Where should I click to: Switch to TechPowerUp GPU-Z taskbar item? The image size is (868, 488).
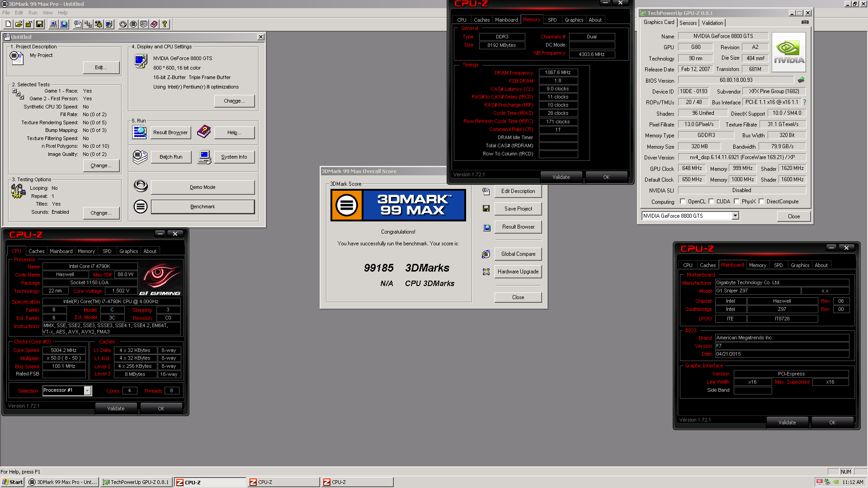click(x=136, y=482)
